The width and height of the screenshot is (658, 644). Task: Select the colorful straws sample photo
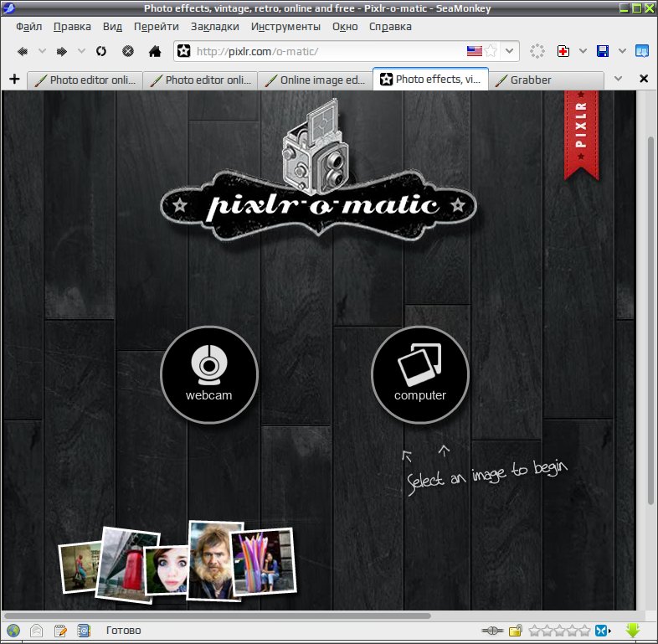[x=264, y=562]
